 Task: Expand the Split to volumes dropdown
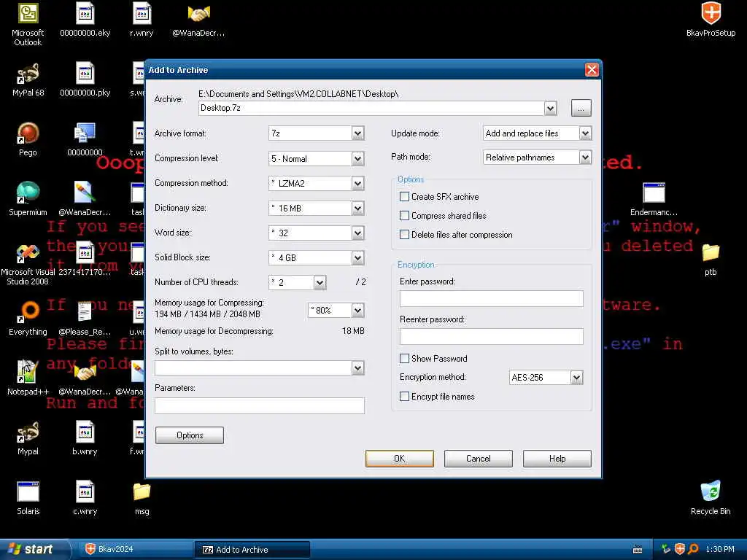tap(357, 367)
